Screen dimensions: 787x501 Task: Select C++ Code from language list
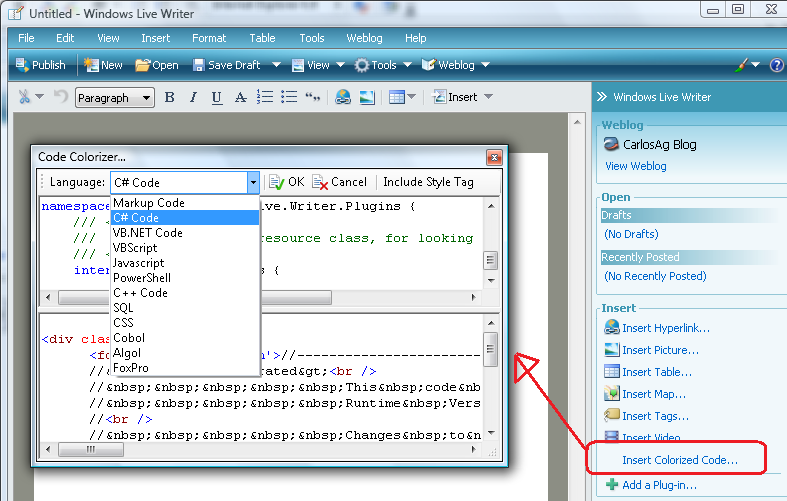(x=185, y=293)
